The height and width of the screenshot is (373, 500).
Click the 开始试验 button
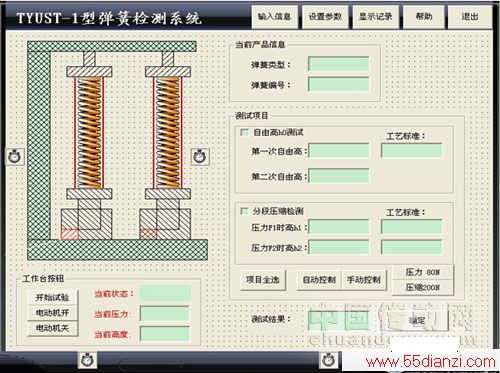(x=52, y=297)
